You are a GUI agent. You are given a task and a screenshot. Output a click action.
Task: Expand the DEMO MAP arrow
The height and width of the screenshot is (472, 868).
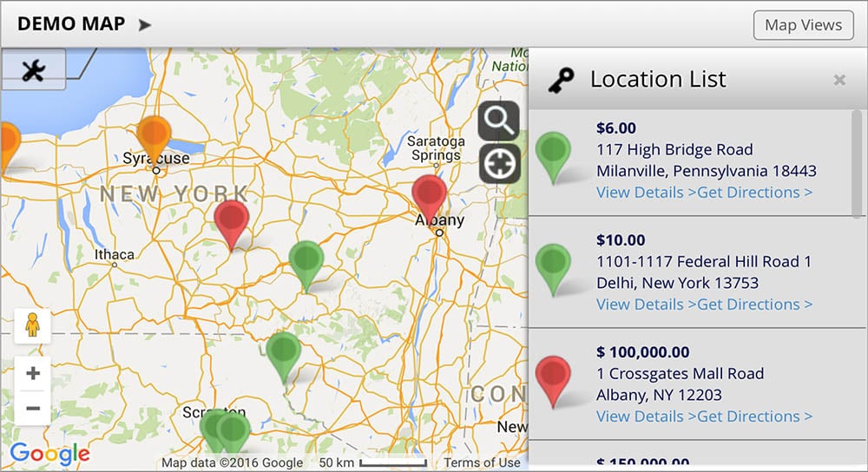(x=145, y=25)
